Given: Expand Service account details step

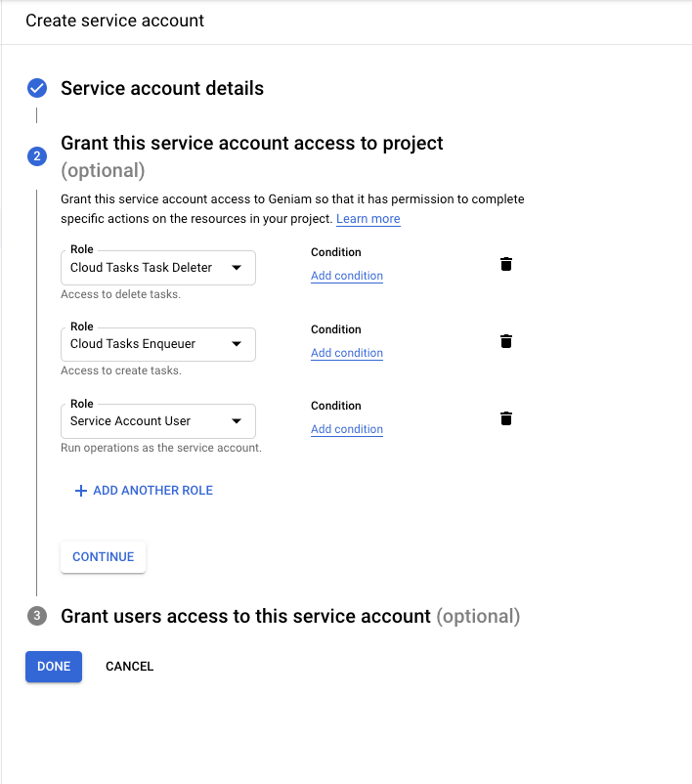Looking at the screenshot, I should click(x=162, y=89).
